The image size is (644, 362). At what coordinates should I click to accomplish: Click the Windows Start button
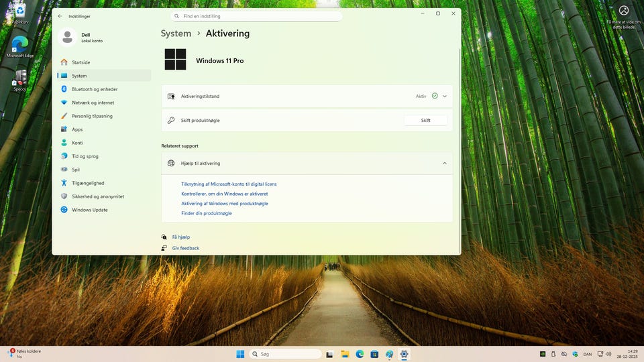coord(240,354)
